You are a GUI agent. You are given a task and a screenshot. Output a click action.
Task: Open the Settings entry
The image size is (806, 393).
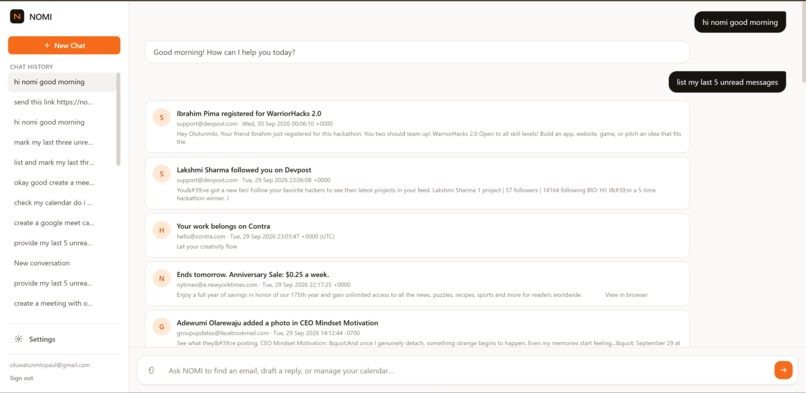click(x=64, y=339)
